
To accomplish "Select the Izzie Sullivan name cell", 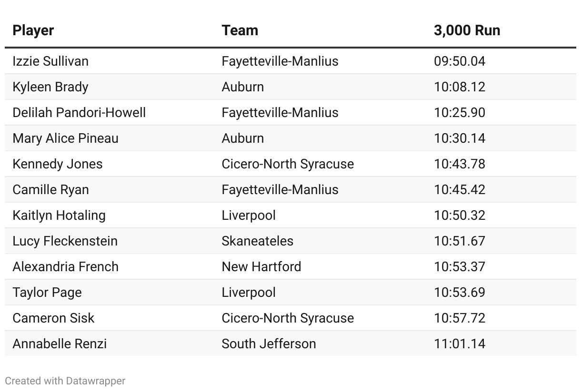I will pos(50,61).
